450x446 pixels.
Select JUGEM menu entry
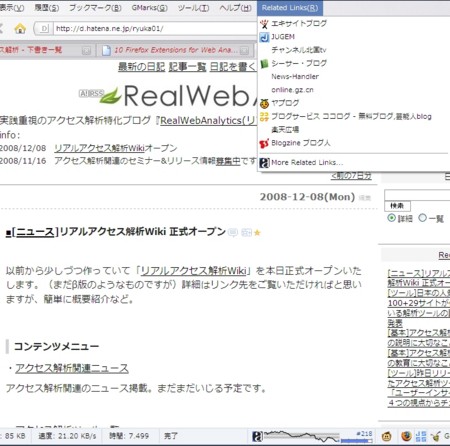pos(353,37)
